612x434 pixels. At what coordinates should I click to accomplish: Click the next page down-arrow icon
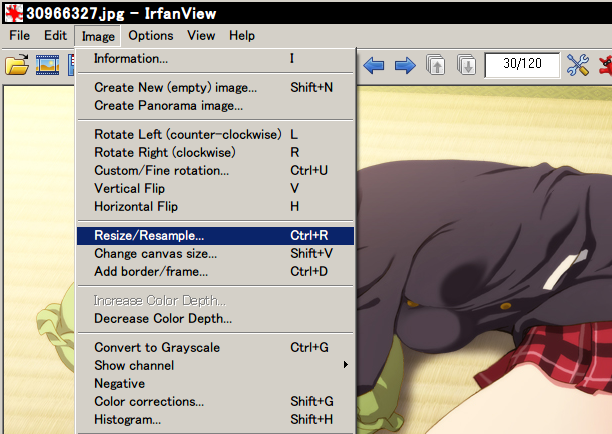click(467, 65)
